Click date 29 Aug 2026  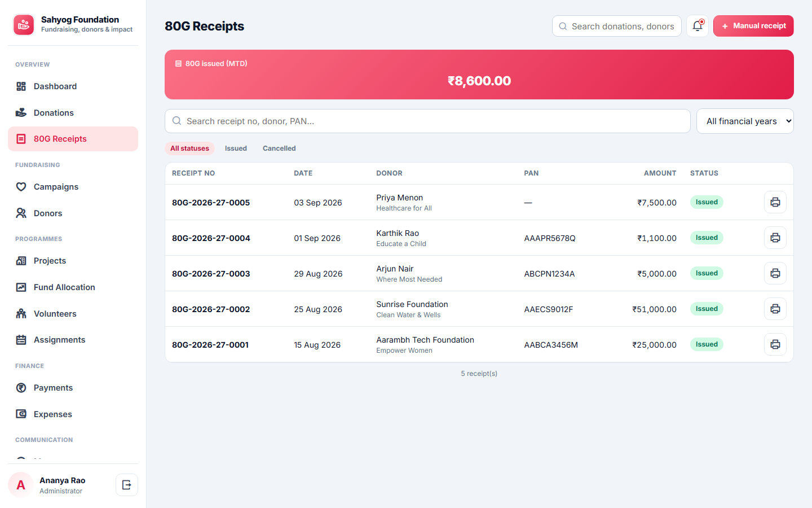(318, 274)
